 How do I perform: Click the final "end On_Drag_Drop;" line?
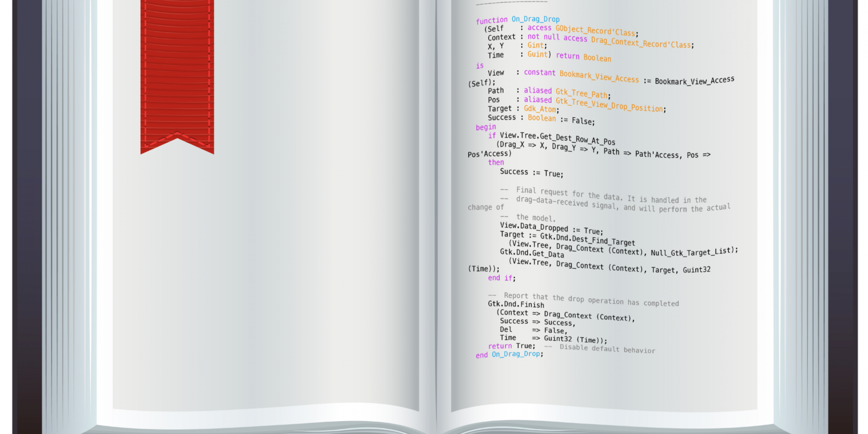point(510,354)
